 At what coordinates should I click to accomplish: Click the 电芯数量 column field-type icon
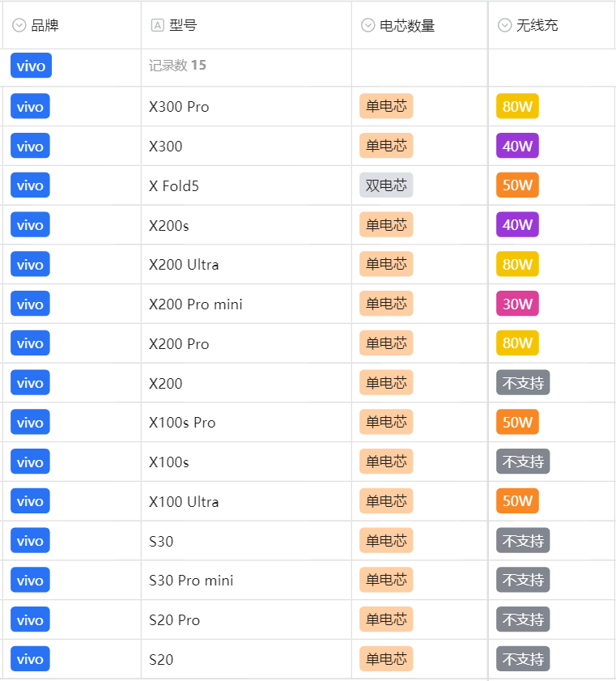[367, 26]
